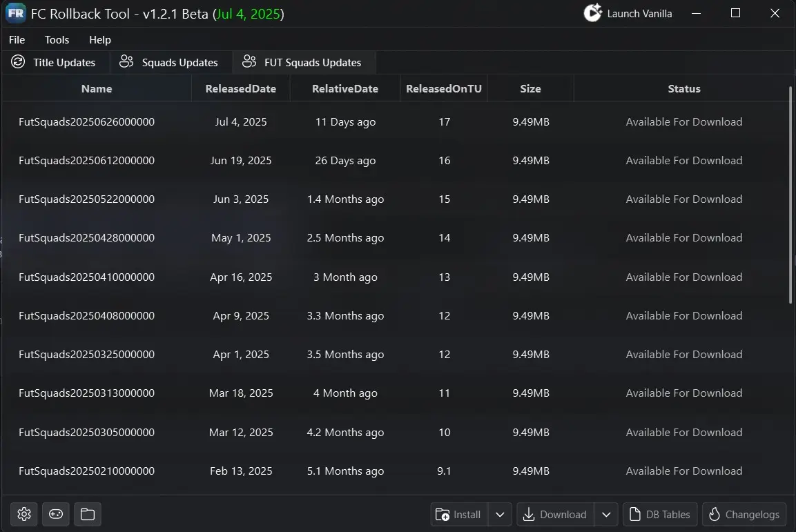Click the Download button
Screen dimensions: 796x532
(x=555, y=515)
